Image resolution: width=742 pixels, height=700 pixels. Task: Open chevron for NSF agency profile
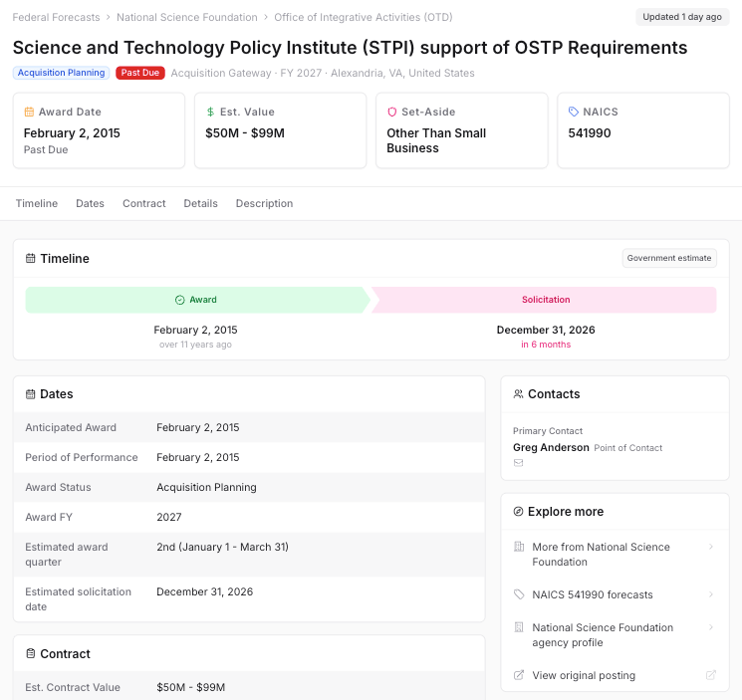[x=711, y=627]
